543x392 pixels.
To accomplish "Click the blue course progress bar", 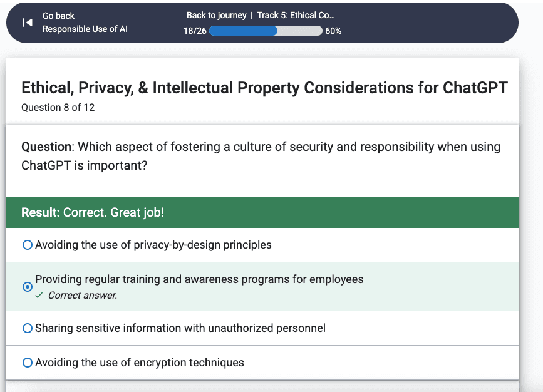I will click(266, 31).
